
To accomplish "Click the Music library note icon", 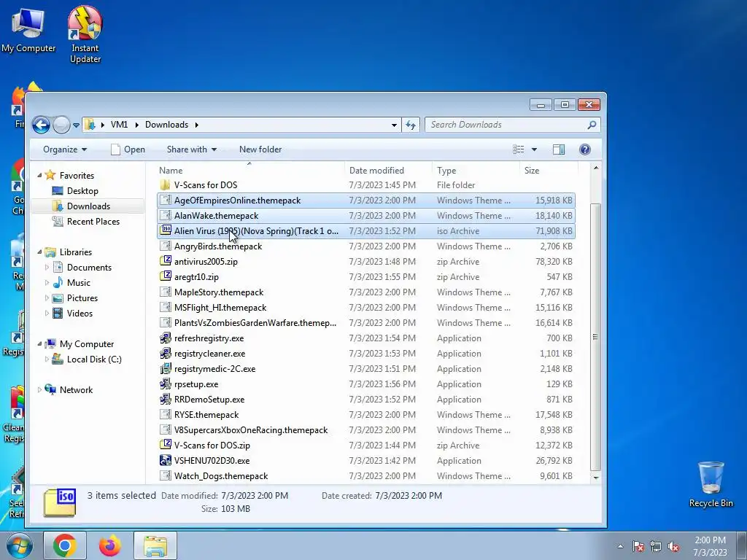I will point(58,282).
